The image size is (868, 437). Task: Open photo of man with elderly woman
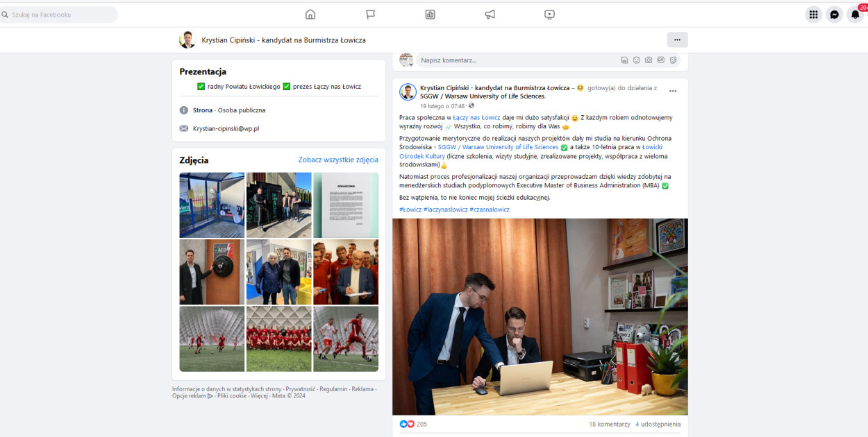point(279,272)
